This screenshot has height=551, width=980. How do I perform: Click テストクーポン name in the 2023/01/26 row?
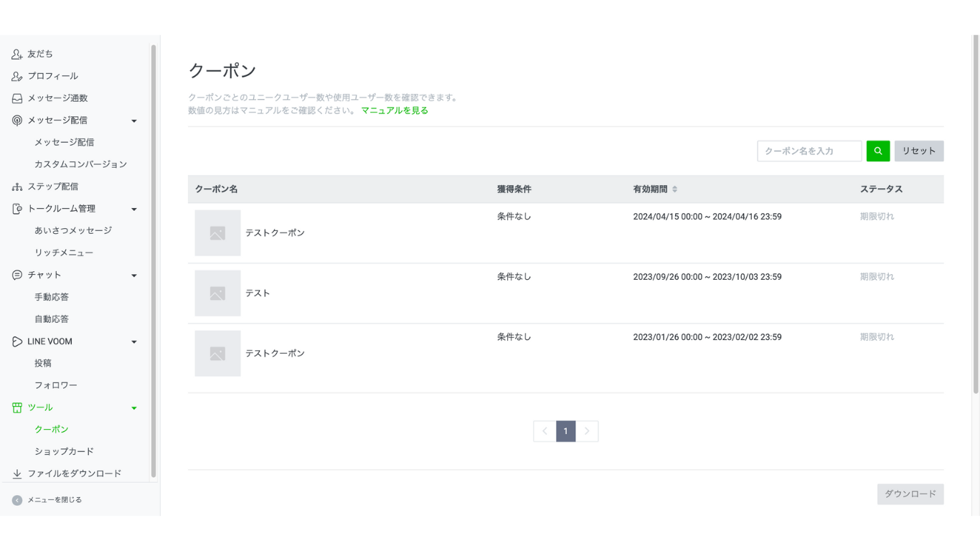(x=275, y=354)
